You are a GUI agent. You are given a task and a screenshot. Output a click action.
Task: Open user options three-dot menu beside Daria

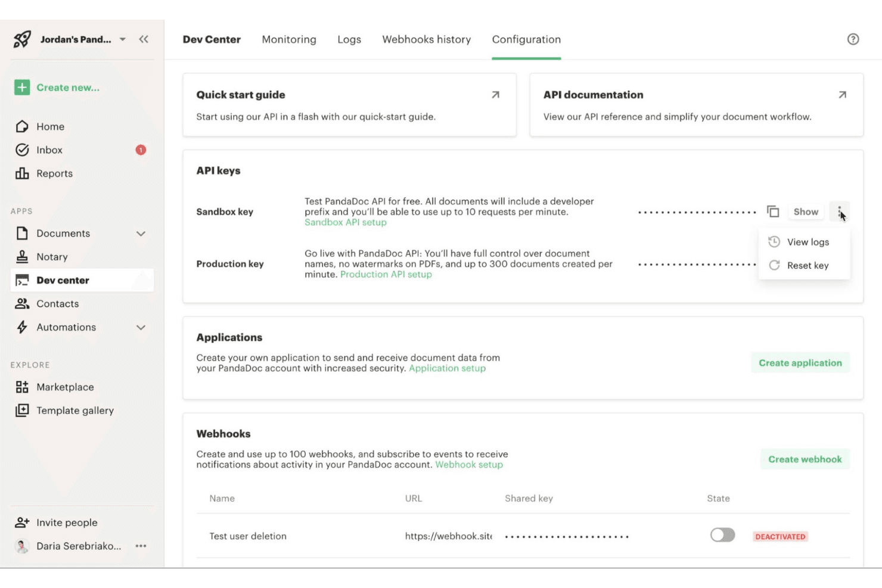[x=141, y=546]
